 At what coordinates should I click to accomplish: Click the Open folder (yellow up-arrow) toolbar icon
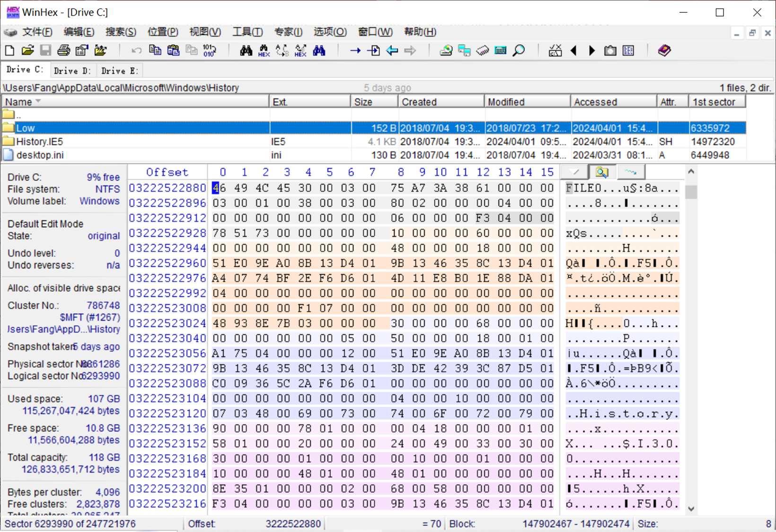pyautogui.click(x=100, y=50)
